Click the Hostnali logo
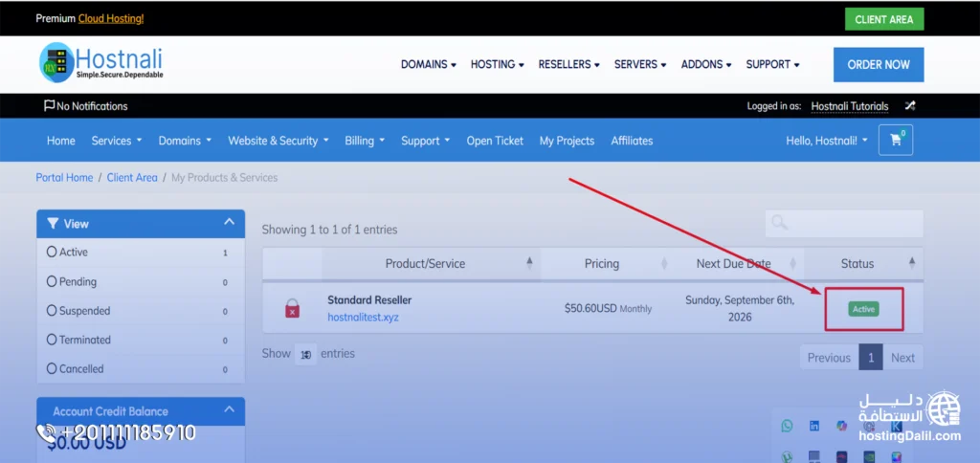The height and width of the screenshot is (463, 980). (x=100, y=62)
